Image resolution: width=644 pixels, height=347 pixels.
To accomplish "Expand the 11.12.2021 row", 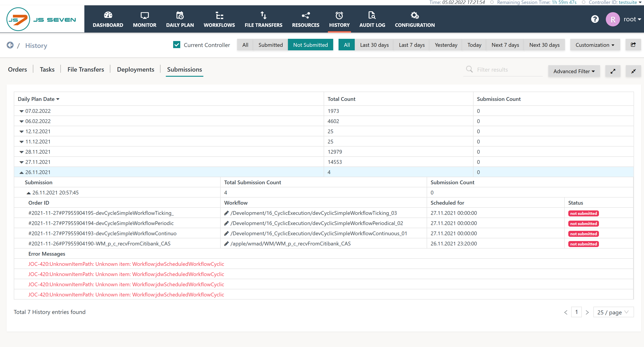I will (22, 142).
